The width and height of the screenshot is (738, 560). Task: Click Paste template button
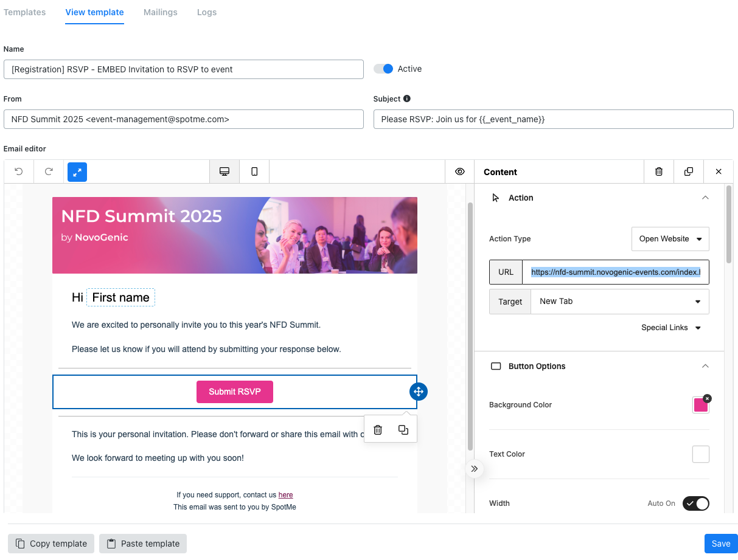(143, 544)
